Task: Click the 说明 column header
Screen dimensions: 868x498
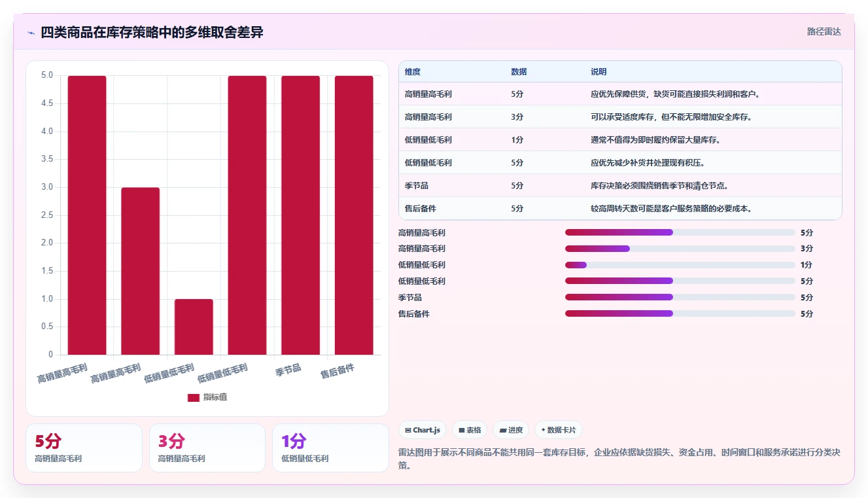Action: click(x=599, y=72)
